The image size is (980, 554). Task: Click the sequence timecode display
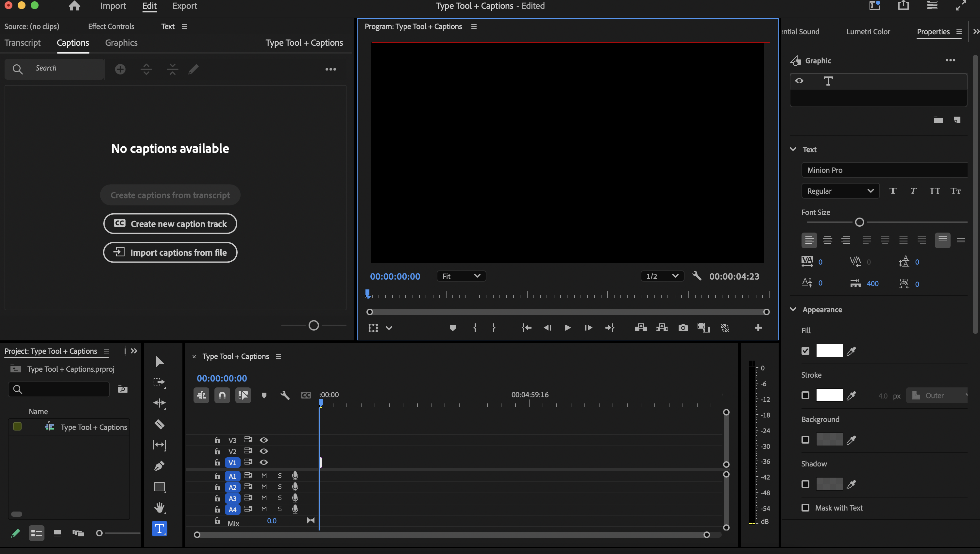[222, 378]
